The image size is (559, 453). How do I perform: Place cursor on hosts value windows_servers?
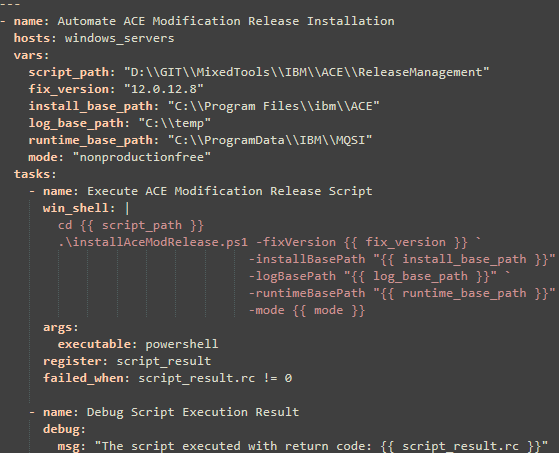pyautogui.click(x=119, y=38)
